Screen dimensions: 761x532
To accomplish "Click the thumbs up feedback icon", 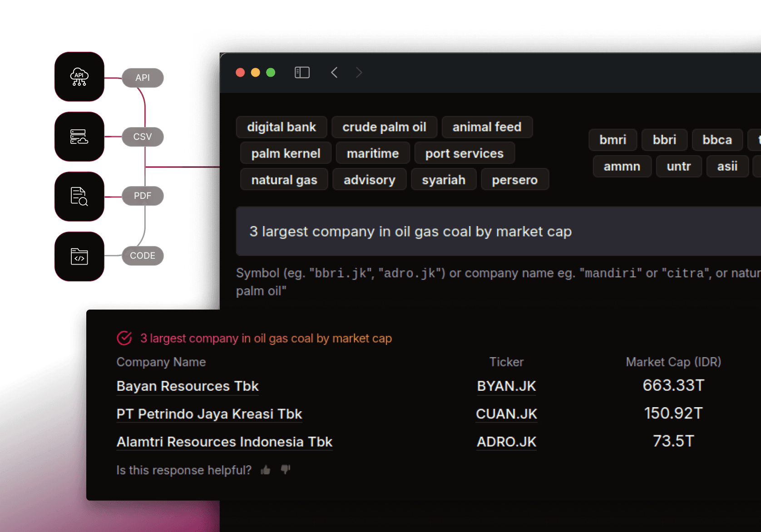I will (266, 470).
